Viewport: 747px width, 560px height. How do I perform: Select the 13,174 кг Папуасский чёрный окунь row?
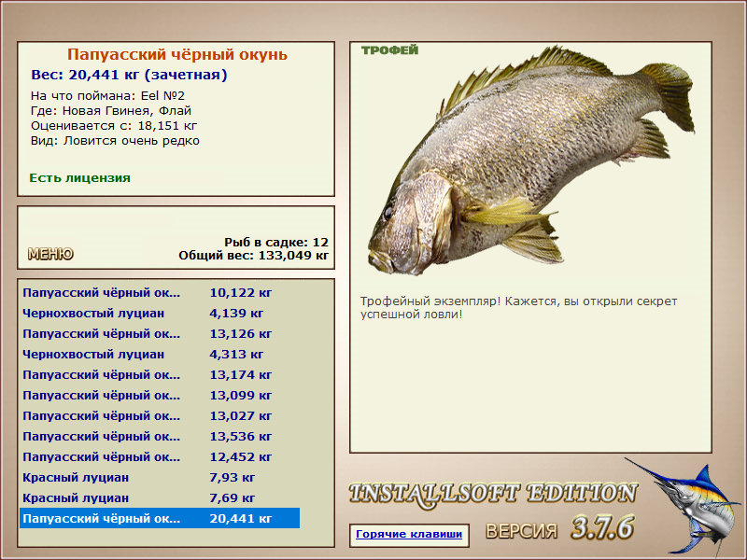(160, 375)
